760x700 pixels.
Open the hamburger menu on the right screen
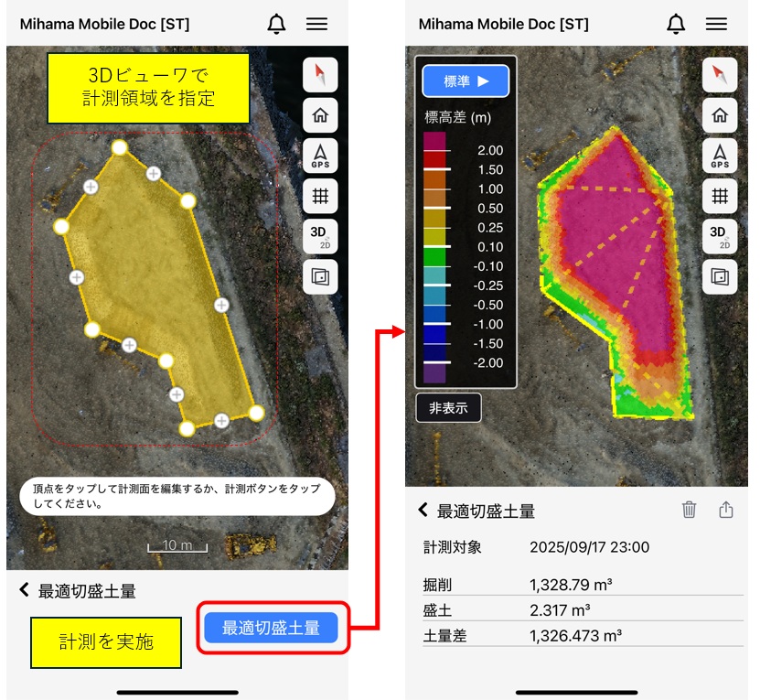coord(716,25)
